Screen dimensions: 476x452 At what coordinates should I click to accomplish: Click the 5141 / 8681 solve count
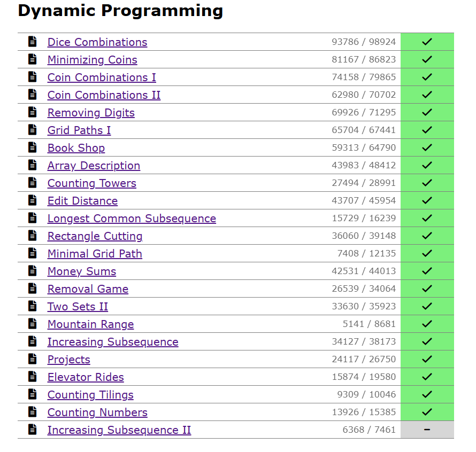[369, 324]
